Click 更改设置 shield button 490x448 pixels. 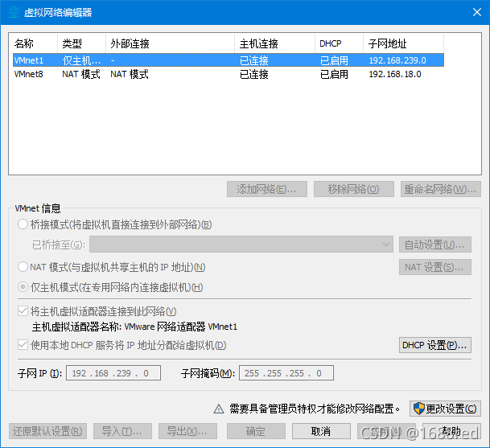click(x=445, y=409)
